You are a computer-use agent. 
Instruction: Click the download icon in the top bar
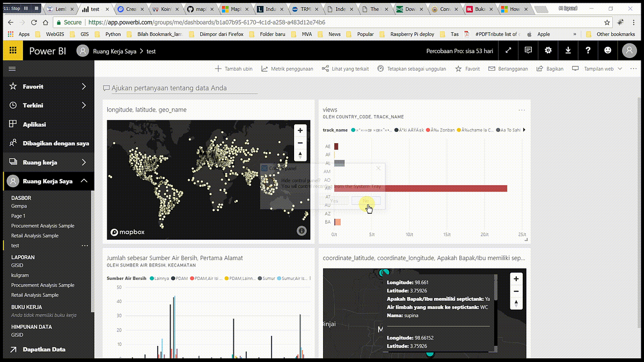pyautogui.click(x=568, y=50)
